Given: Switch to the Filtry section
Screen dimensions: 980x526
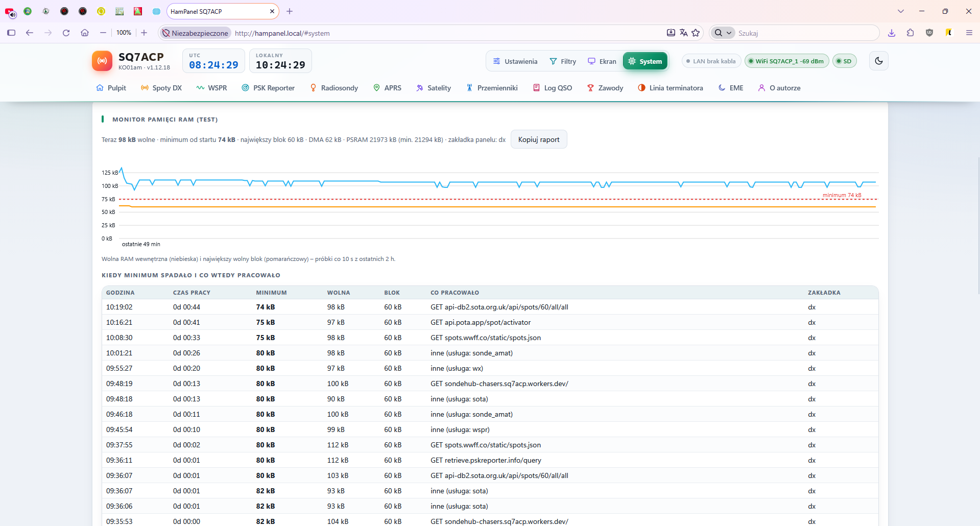Looking at the screenshot, I should 563,61.
